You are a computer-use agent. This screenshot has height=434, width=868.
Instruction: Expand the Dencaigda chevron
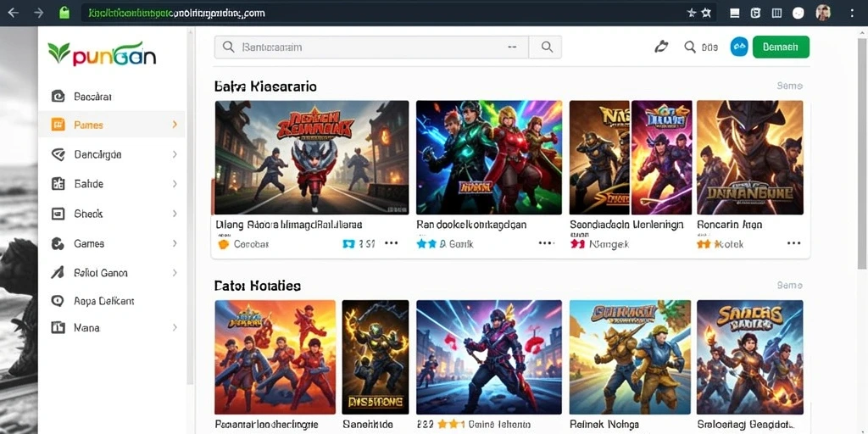(x=175, y=154)
